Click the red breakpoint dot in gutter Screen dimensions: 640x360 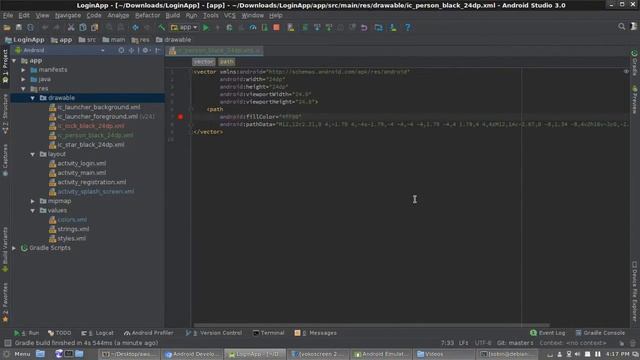click(180, 117)
